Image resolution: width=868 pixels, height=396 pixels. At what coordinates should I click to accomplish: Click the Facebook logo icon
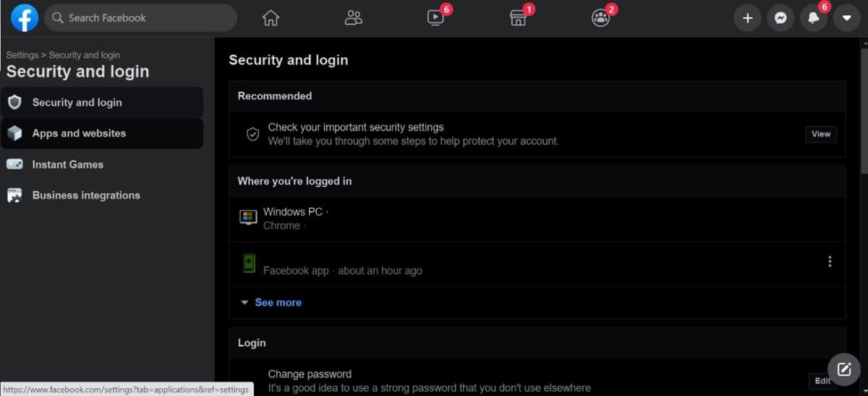tap(24, 18)
